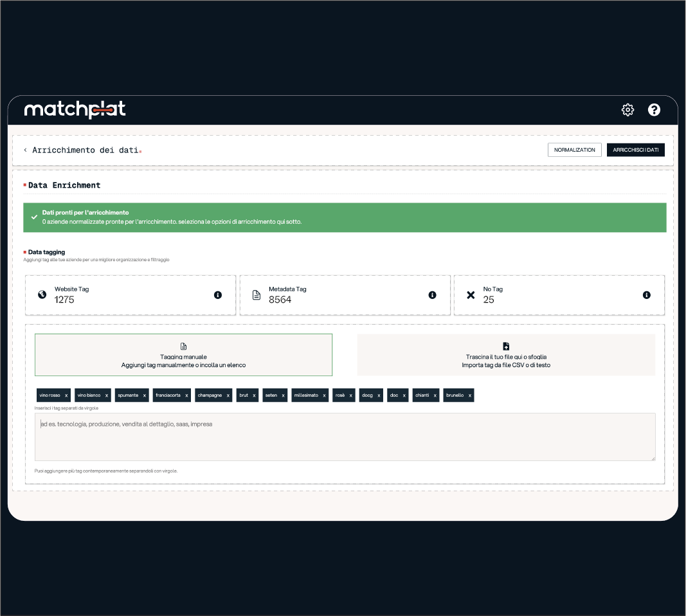
Task: Click the file upload icon above Trascina
Action: 506,347
